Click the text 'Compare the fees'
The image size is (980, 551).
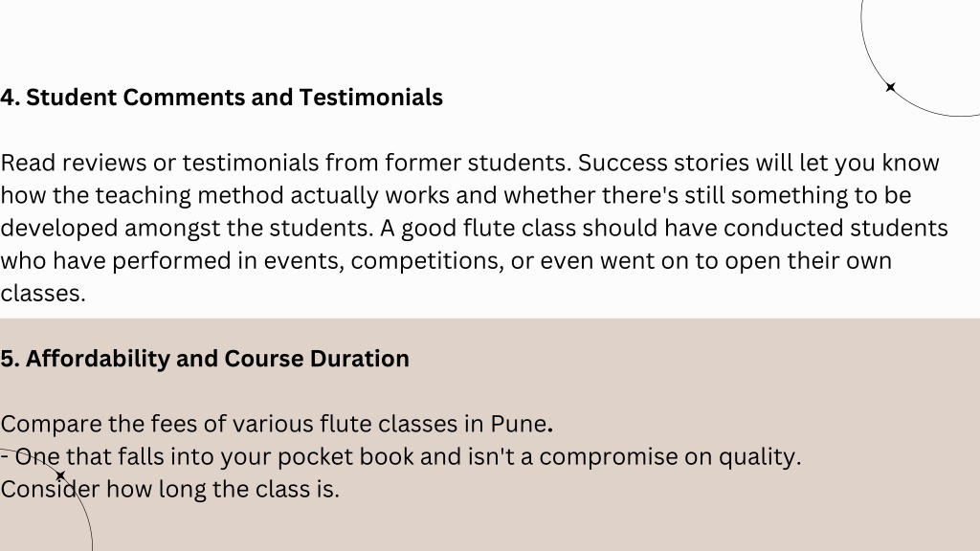pos(99,424)
